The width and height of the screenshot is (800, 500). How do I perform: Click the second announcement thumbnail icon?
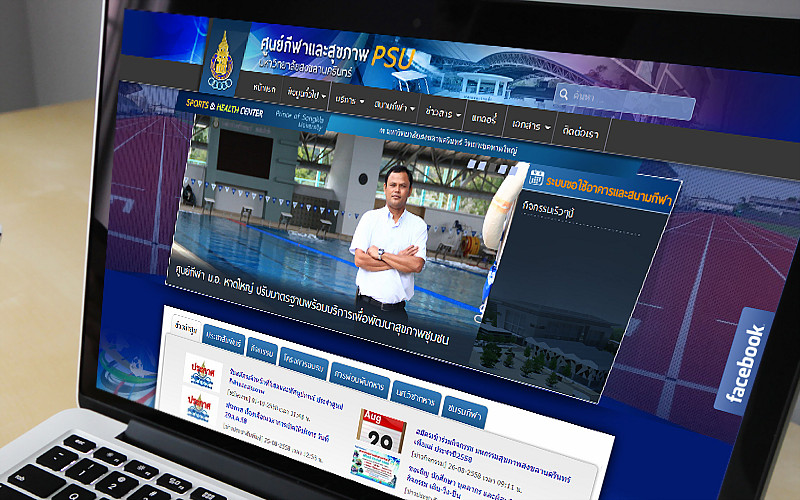pos(200,406)
